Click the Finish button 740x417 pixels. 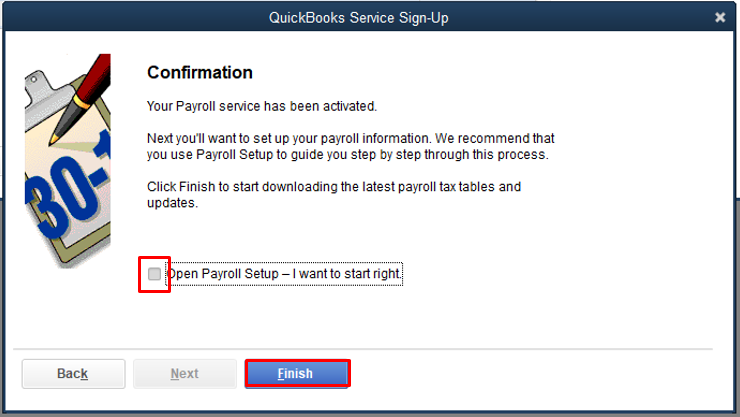296,374
